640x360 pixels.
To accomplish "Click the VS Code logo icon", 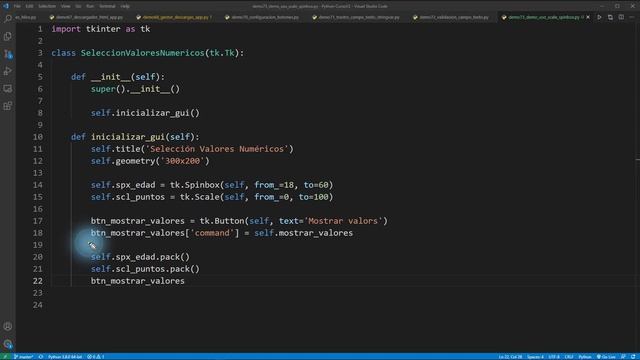I will 6,6.
